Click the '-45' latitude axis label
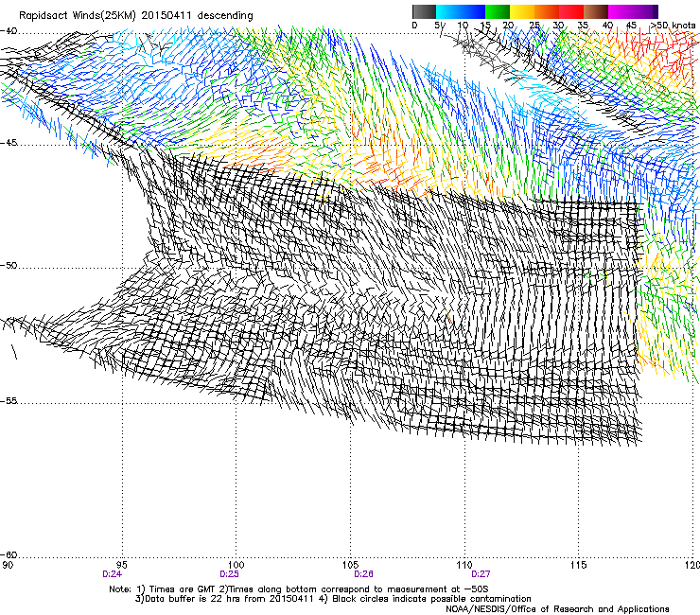This screenshot has width=700, height=615. coord(9,143)
